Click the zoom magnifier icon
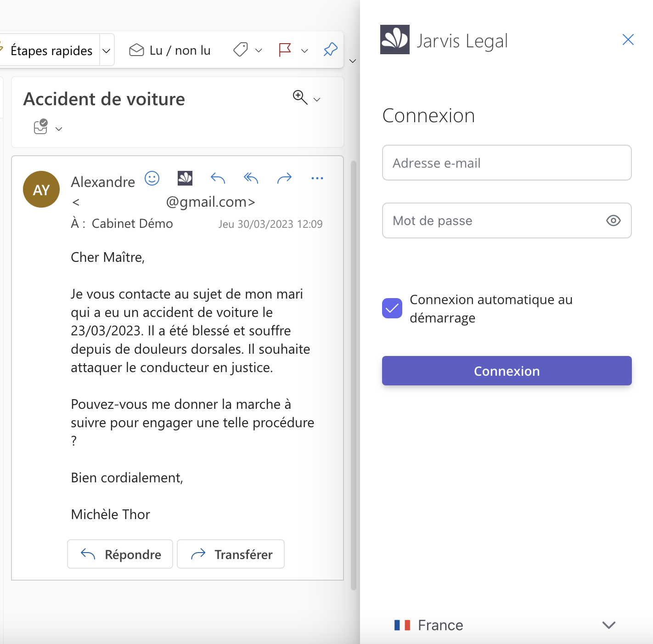Image resolution: width=653 pixels, height=644 pixels. (300, 97)
